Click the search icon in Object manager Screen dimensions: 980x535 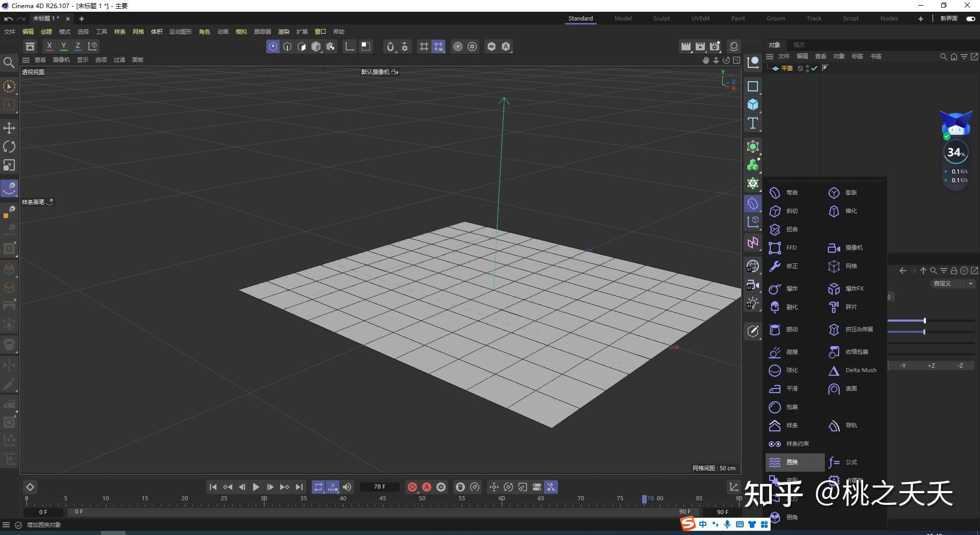pos(943,56)
